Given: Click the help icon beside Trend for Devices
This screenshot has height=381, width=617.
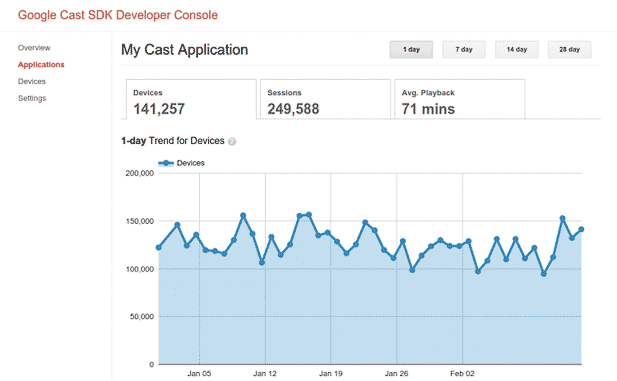Looking at the screenshot, I should coord(232,141).
